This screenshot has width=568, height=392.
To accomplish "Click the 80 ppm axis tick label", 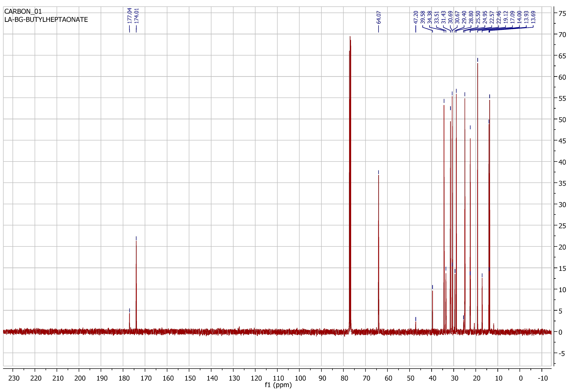I will tap(344, 378).
